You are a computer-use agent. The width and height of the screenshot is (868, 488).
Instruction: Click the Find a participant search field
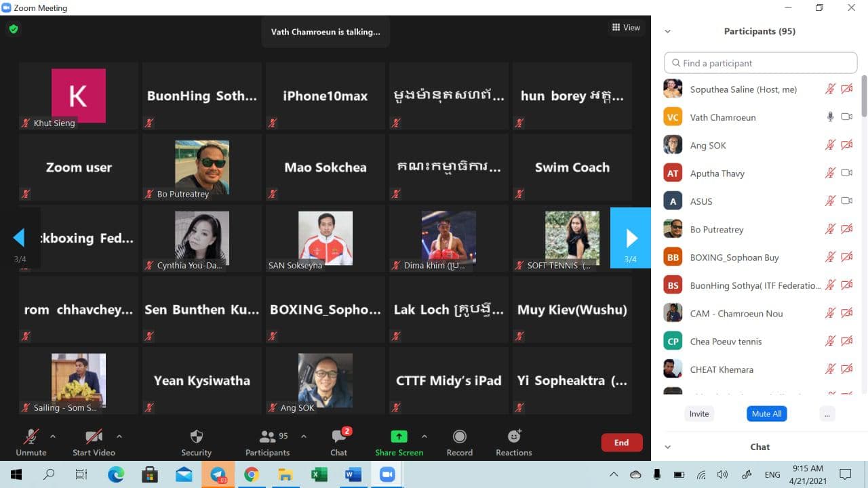(761, 63)
